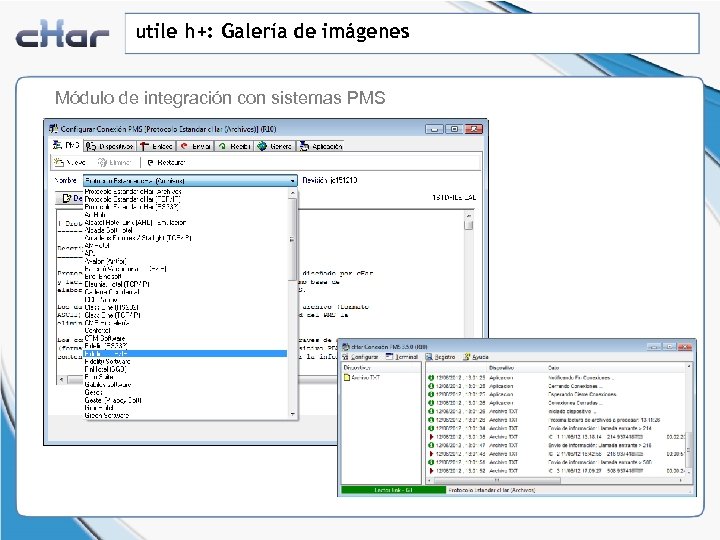Open the Enlace tab
Viewport: 720px width, 540px height.
pyautogui.click(x=157, y=146)
